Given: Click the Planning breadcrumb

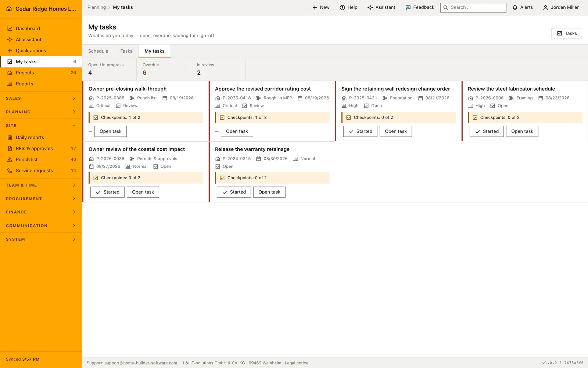Looking at the screenshot, I should tap(97, 7).
